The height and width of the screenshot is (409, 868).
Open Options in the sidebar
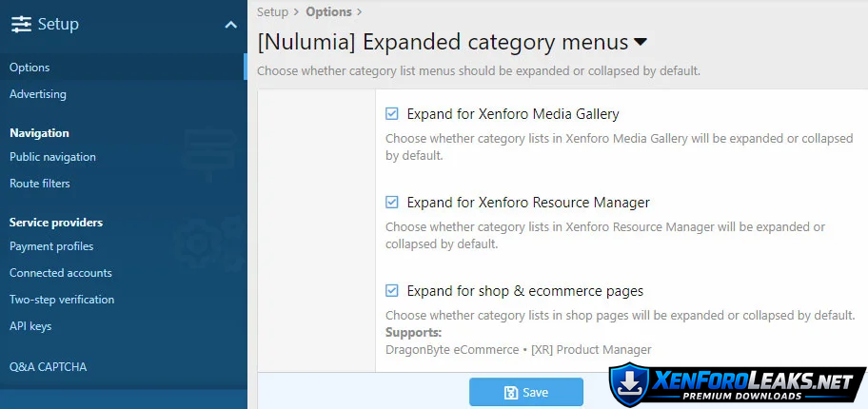[30, 68]
